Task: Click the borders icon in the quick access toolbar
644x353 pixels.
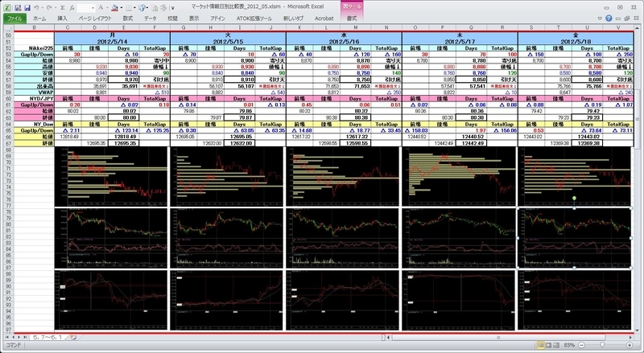Action: click(129, 7)
